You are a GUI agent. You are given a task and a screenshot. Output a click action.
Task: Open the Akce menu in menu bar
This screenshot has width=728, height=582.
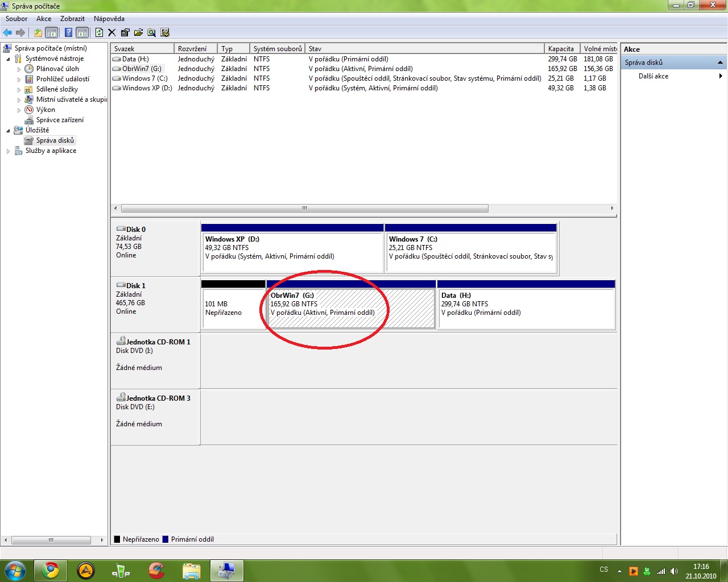[x=44, y=19]
